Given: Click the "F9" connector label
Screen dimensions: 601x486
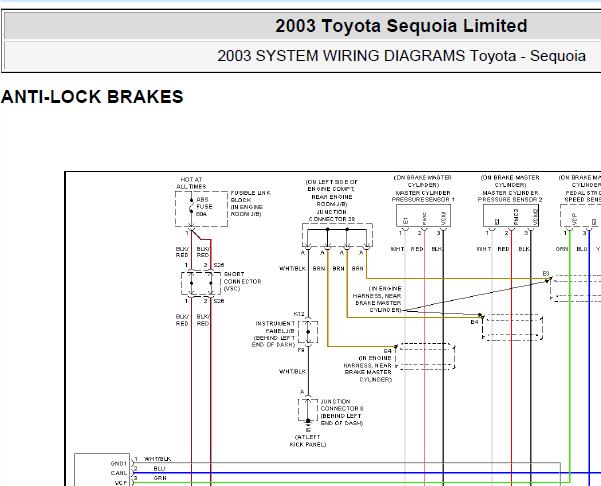Looking at the screenshot, I should point(301,350).
